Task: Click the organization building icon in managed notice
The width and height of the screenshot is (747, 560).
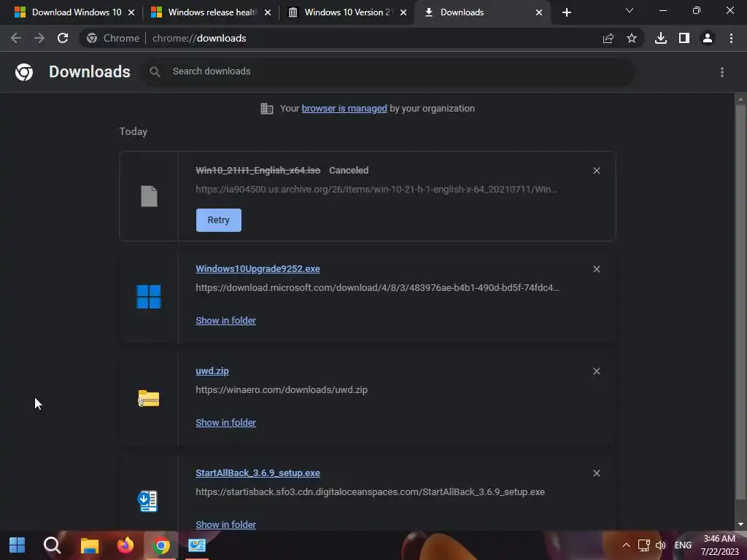Action: click(x=267, y=109)
